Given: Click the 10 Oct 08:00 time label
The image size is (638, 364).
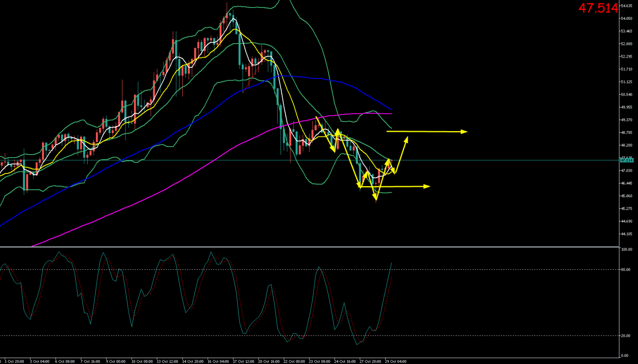Looking at the screenshot, I should click(142, 361).
